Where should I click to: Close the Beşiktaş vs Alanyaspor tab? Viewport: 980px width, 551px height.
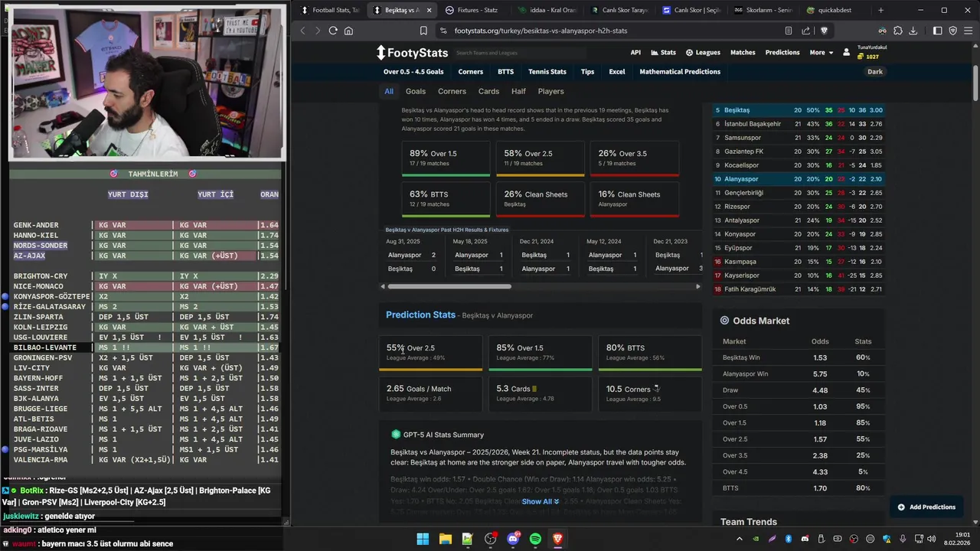429,10
